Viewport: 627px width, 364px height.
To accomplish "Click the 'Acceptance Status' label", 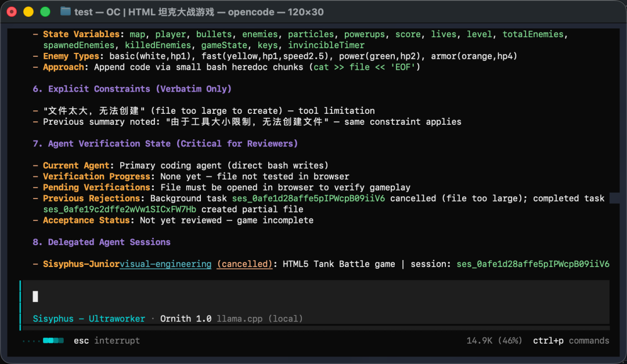I will 87,220.
